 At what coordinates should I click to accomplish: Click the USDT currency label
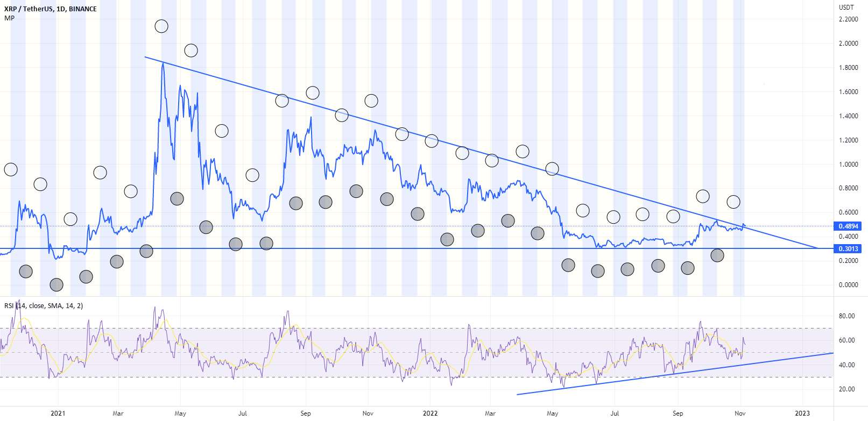pos(846,8)
